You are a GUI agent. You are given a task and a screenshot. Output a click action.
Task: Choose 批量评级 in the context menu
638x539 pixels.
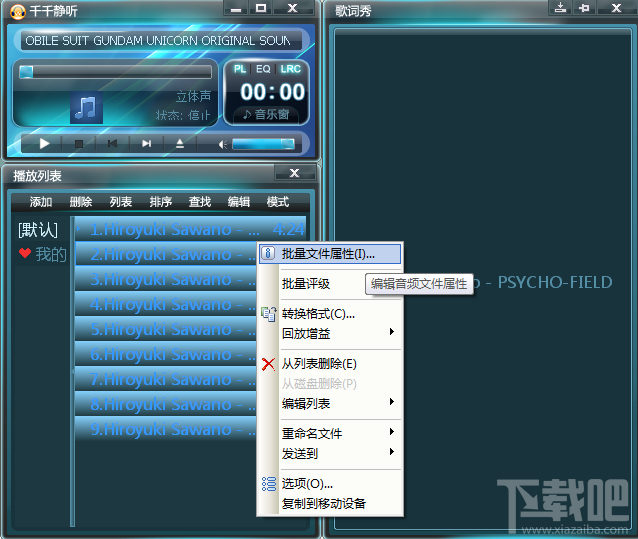[306, 284]
